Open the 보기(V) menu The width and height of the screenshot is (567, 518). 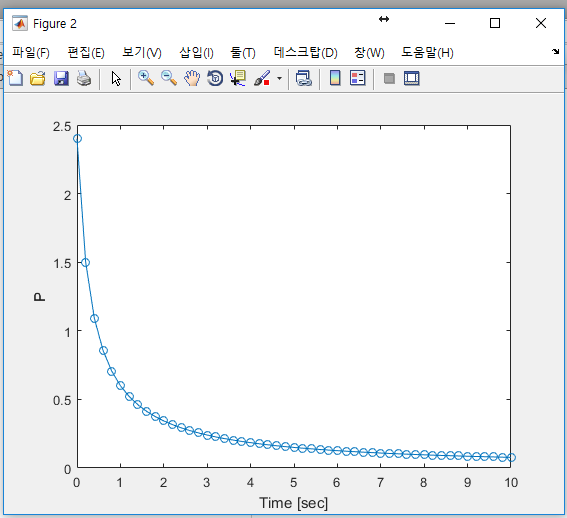tap(142, 52)
